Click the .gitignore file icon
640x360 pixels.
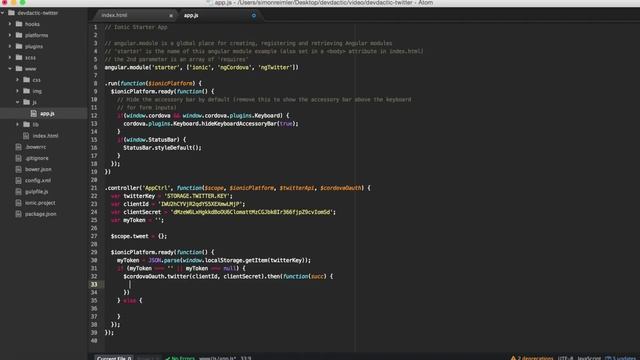[x=18, y=158]
